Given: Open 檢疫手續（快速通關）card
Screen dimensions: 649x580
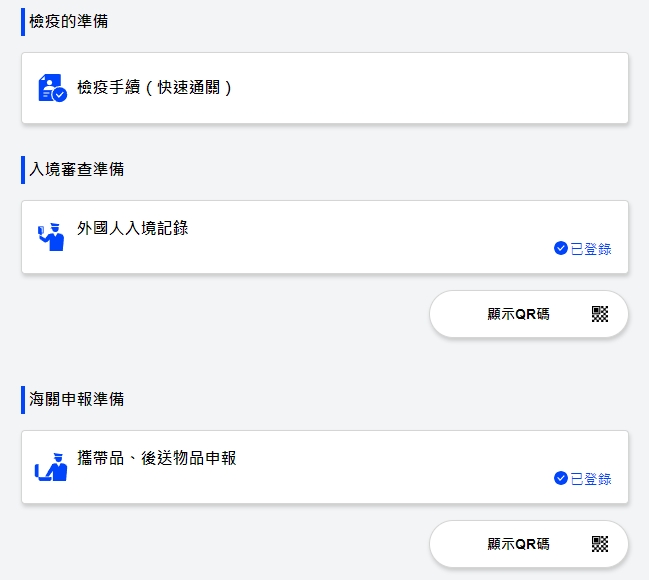Looking at the screenshot, I should pyautogui.click(x=325, y=88).
